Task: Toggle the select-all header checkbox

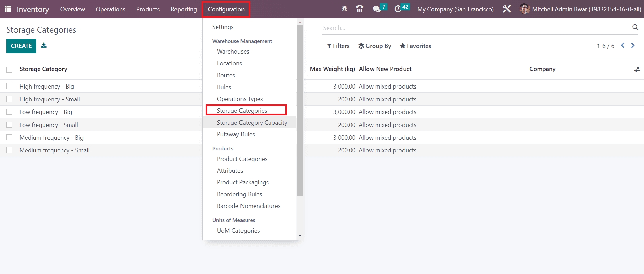Action: [9, 69]
